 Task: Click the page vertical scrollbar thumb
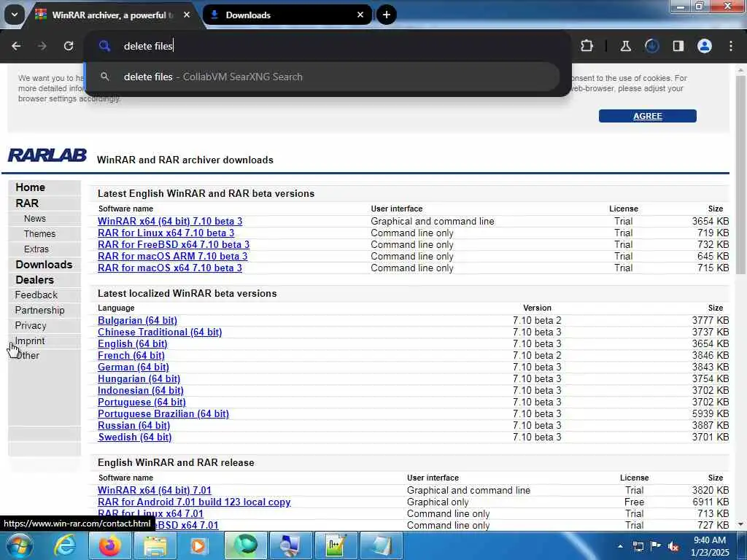click(x=740, y=174)
